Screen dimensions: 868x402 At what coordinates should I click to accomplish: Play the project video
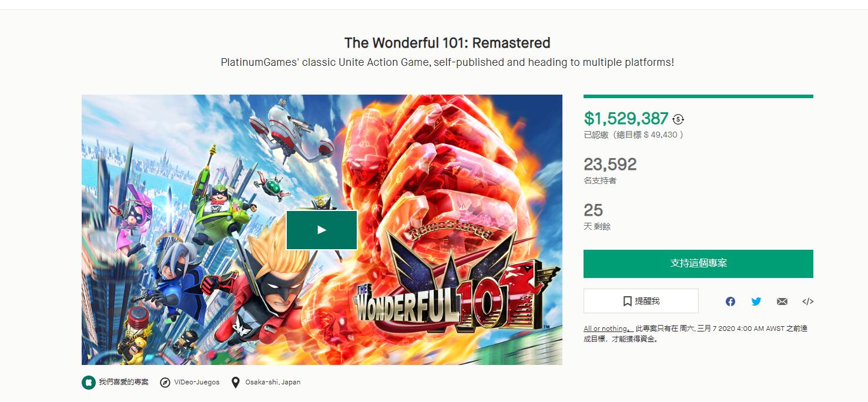[321, 230]
